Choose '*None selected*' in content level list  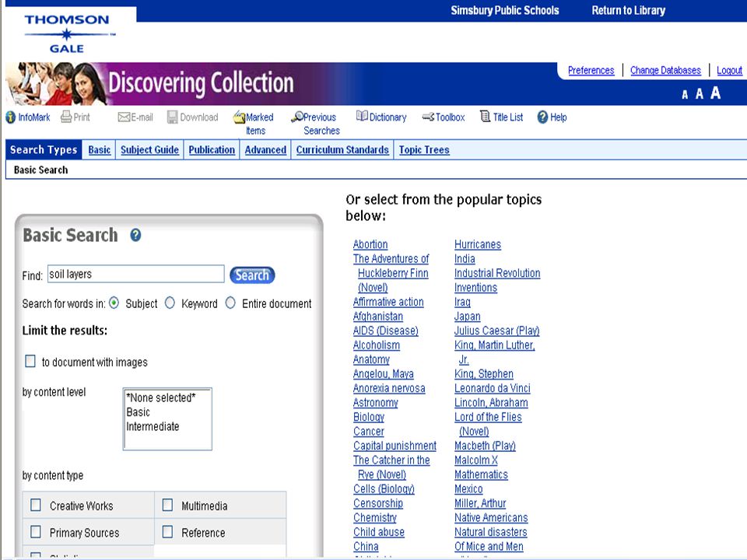pos(160,397)
